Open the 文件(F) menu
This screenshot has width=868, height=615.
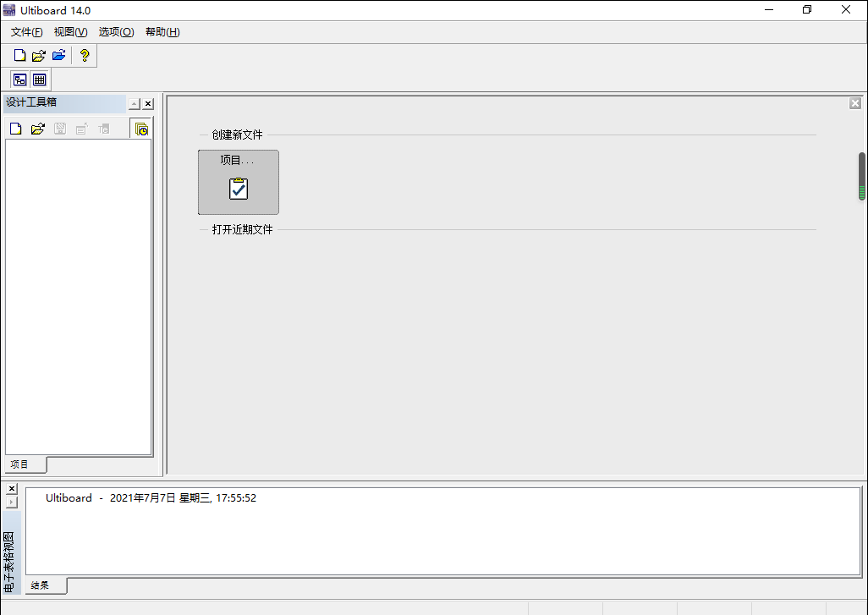pos(27,32)
